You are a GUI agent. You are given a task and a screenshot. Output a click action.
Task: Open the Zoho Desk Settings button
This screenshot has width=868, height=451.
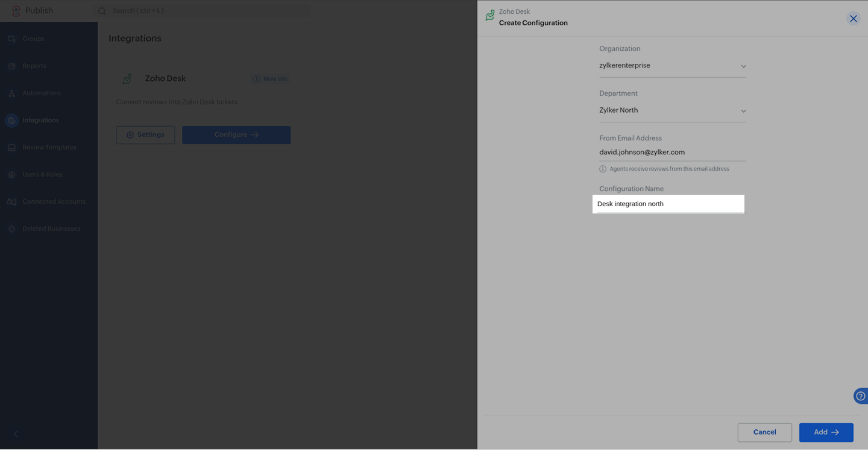[x=145, y=135]
